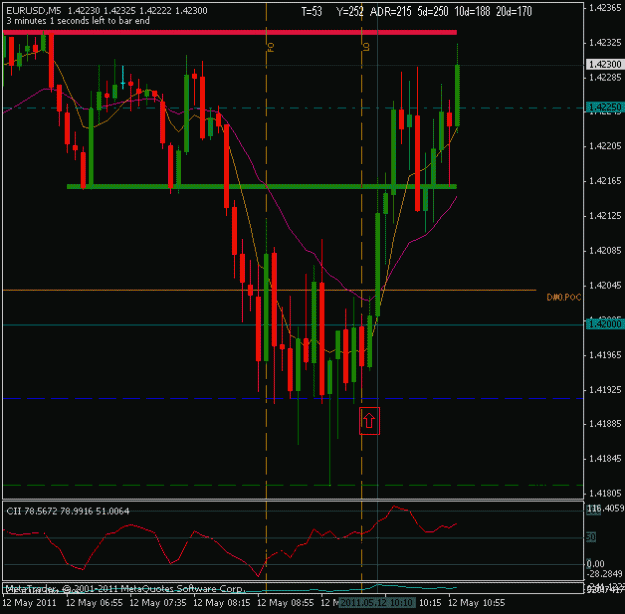Screen dimensions: 625x614
Task: Click the 50 level label in indicator window
Action: (x=591, y=537)
